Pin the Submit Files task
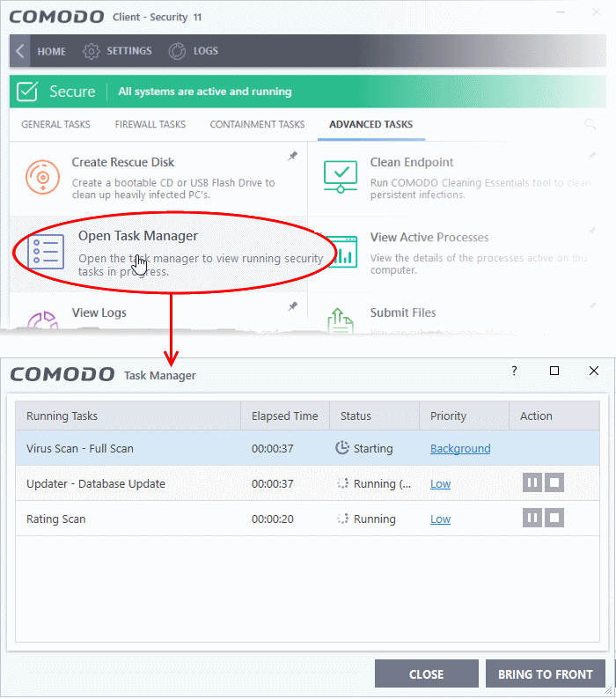 (x=592, y=305)
